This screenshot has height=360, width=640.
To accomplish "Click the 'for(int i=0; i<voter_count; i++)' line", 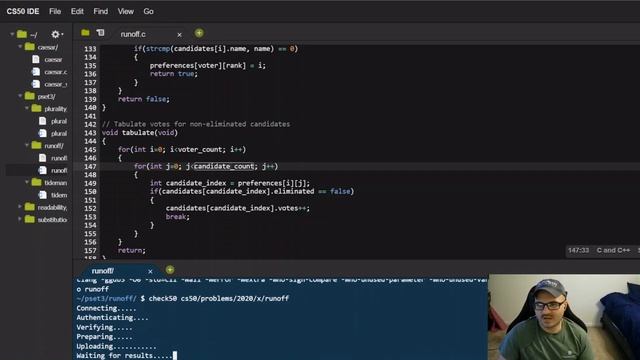I will click(x=182, y=149).
